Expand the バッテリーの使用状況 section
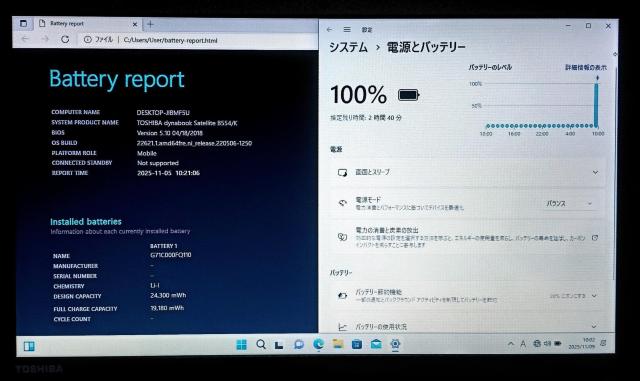The image size is (640, 381). click(x=467, y=327)
